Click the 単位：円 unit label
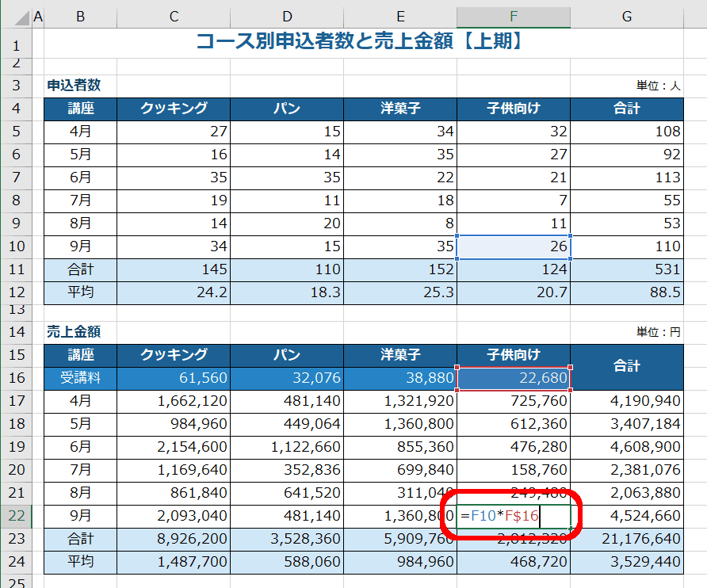 point(658,332)
